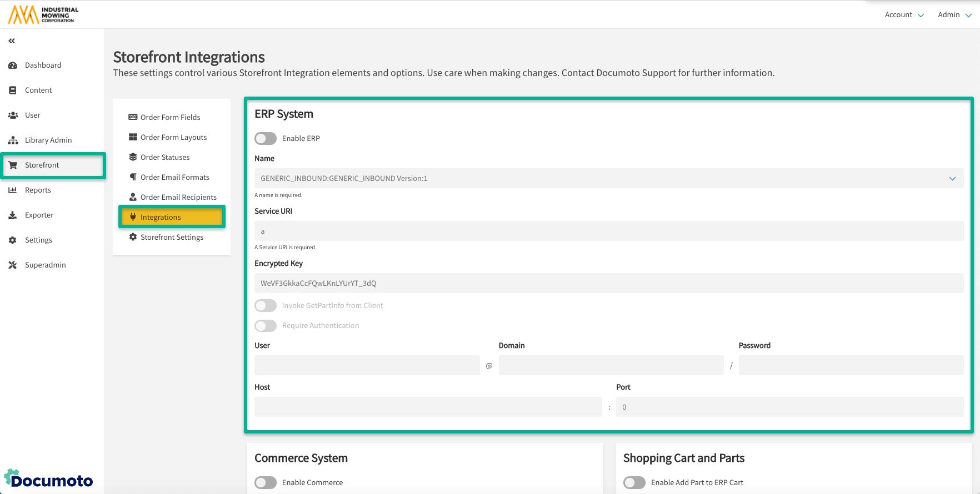
Task: Click the Service URI input field
Action: [x=608, y=231]
